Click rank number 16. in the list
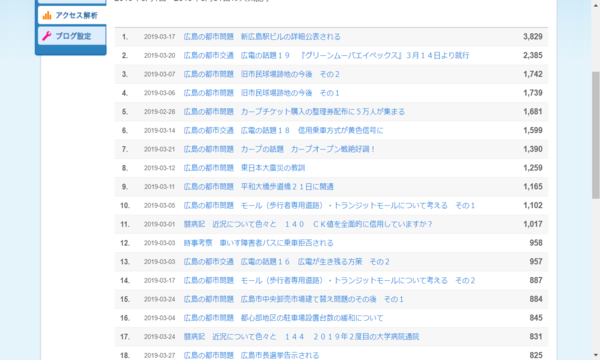 (125, 318)
